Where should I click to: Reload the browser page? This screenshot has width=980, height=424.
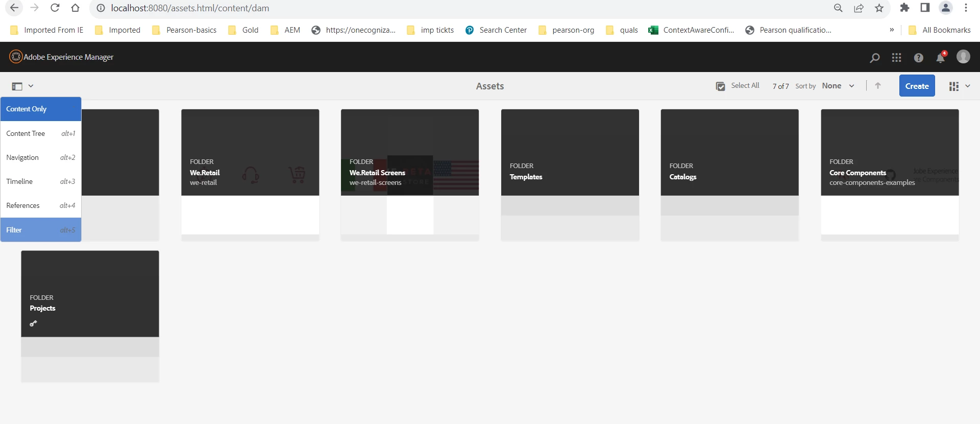pyautogui.click(x=55, y=8)
